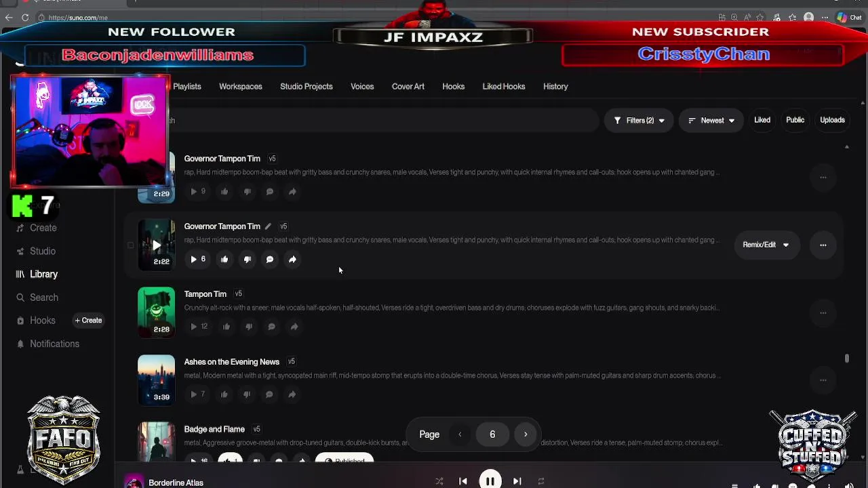The width and height of the screenshot is (868, 488).
Task: Open the Cover Art tab
Action: click(408, 87)
